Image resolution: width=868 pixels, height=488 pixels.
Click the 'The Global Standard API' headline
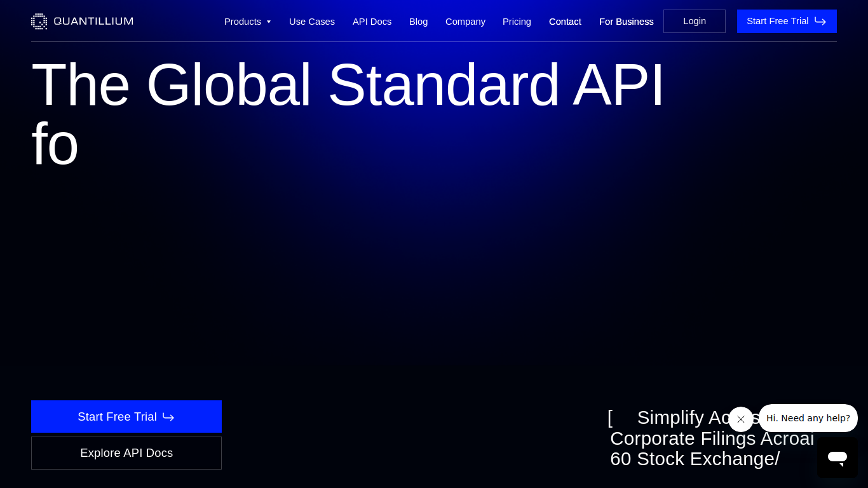[348, 85]
